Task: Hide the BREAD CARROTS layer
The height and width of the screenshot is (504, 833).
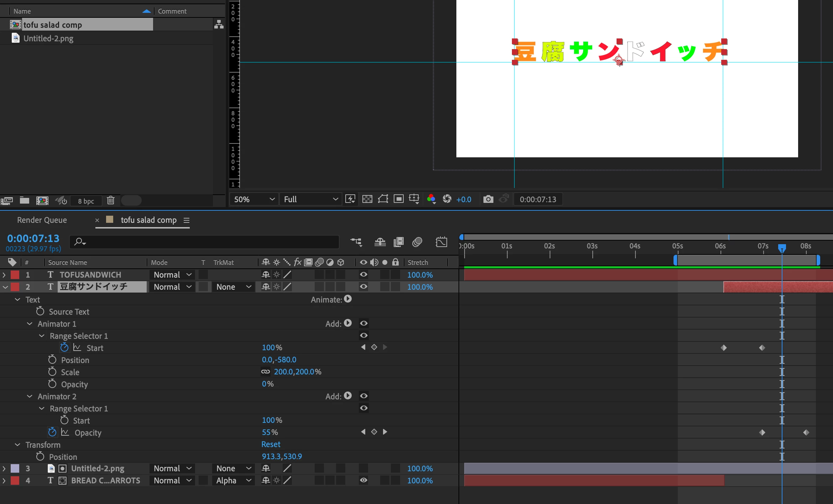Action: (x=363, y=480)
